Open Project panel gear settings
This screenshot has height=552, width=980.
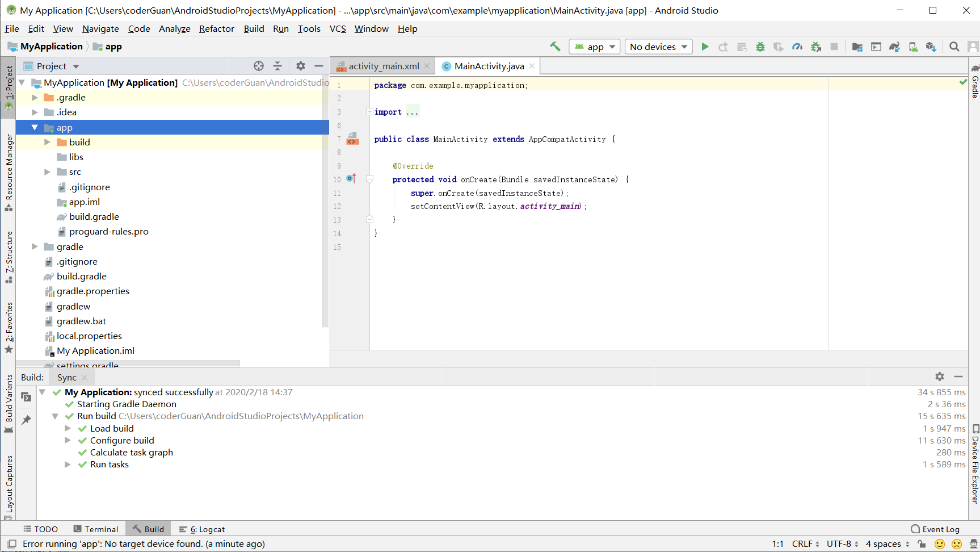pyautogui.click(x=301, y=66)
